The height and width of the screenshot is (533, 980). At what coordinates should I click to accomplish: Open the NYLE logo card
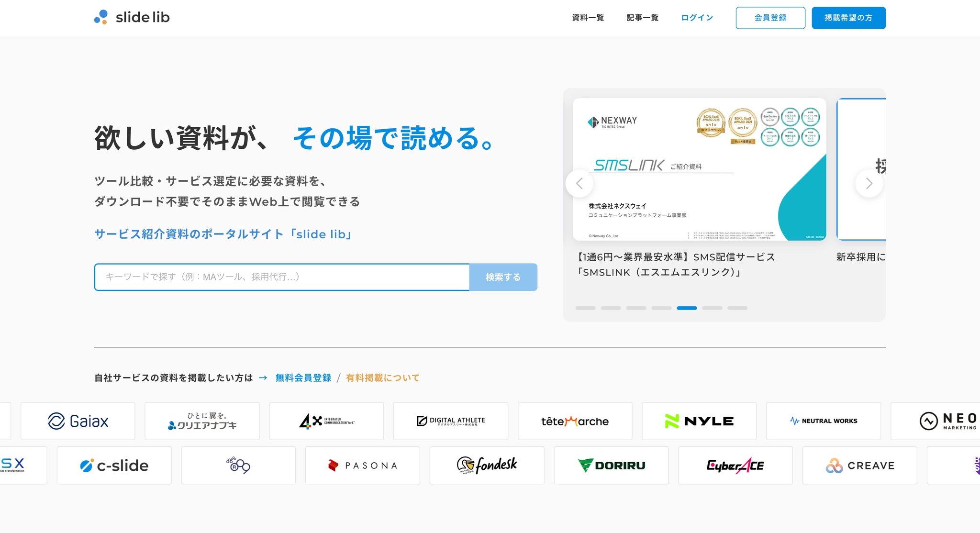click(699, 421)
